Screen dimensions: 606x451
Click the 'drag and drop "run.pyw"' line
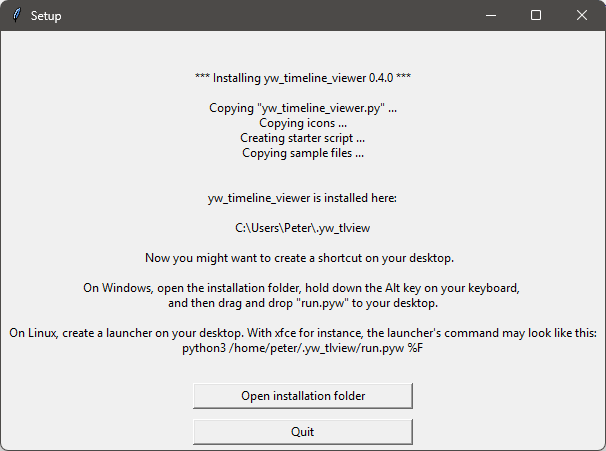tap(303, 303)
